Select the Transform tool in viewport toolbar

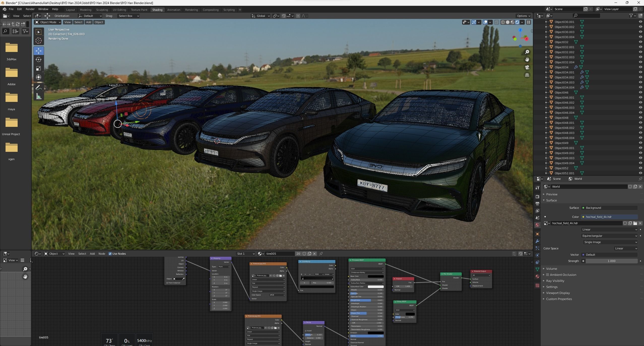coord(39,77)
